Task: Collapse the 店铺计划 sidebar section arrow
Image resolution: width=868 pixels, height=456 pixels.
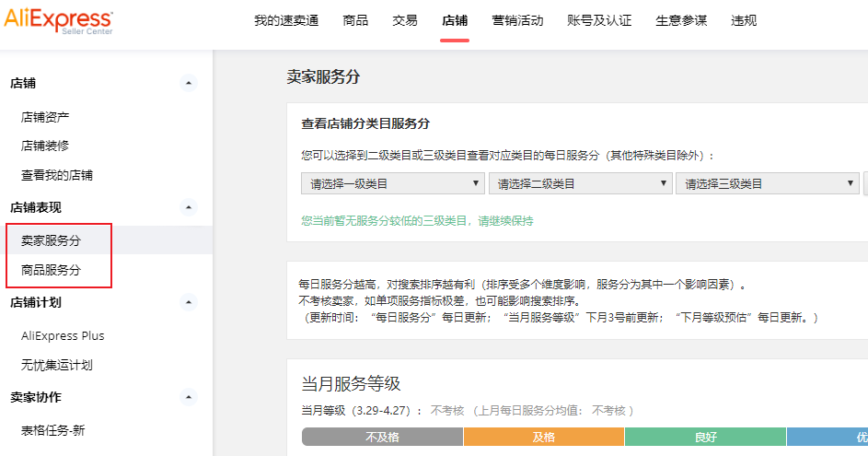Action: tap(189, 302)
